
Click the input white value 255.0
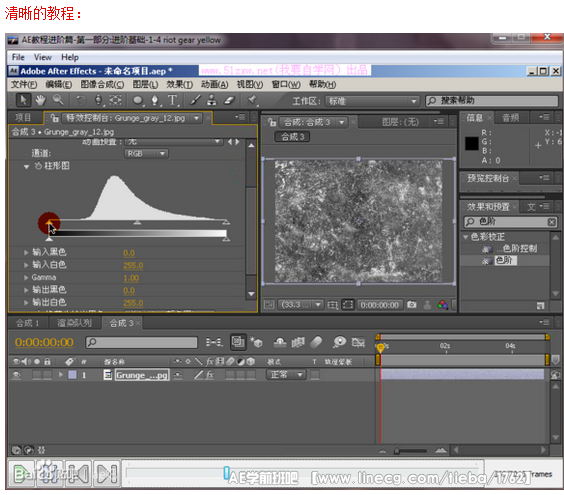(x=133, y=265)
